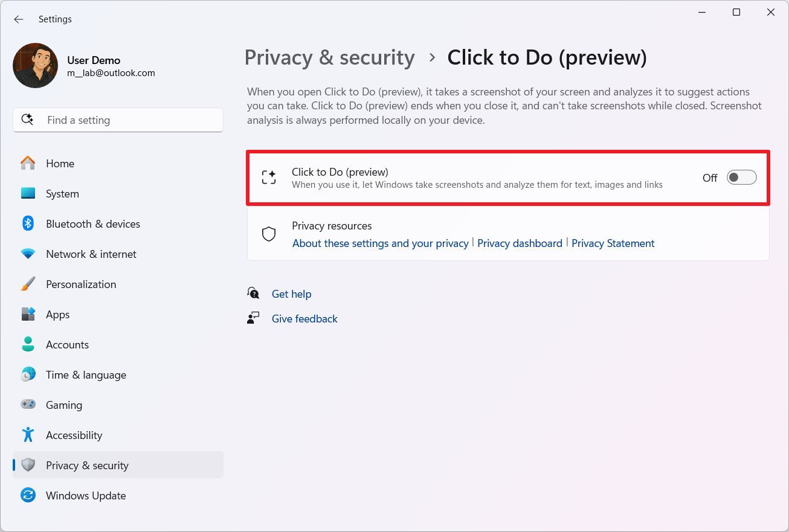Select the Accounts menu item
Image resolution: width=789 pixels, height=532 pixels.
pos(67,344)
